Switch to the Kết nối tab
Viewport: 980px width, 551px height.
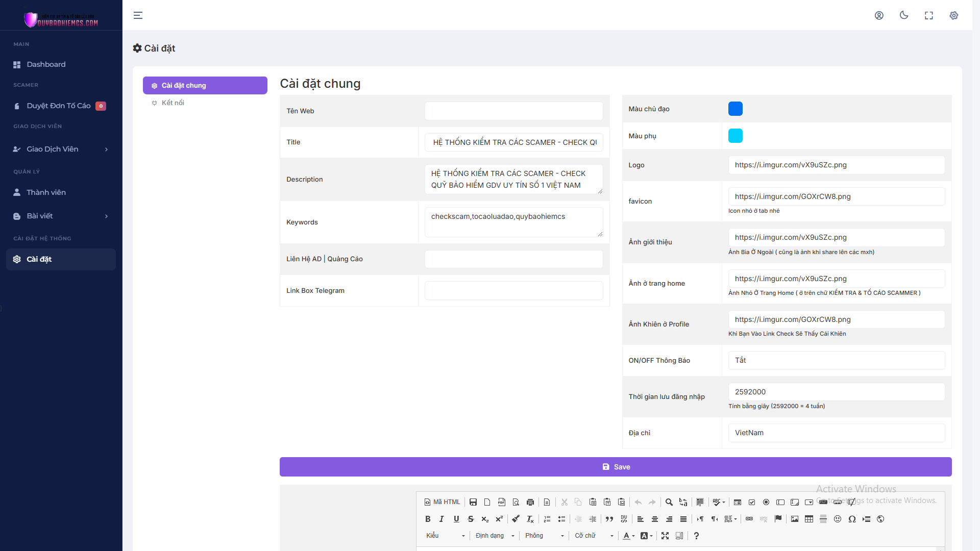pyautogui.click(x=173, y=103)
